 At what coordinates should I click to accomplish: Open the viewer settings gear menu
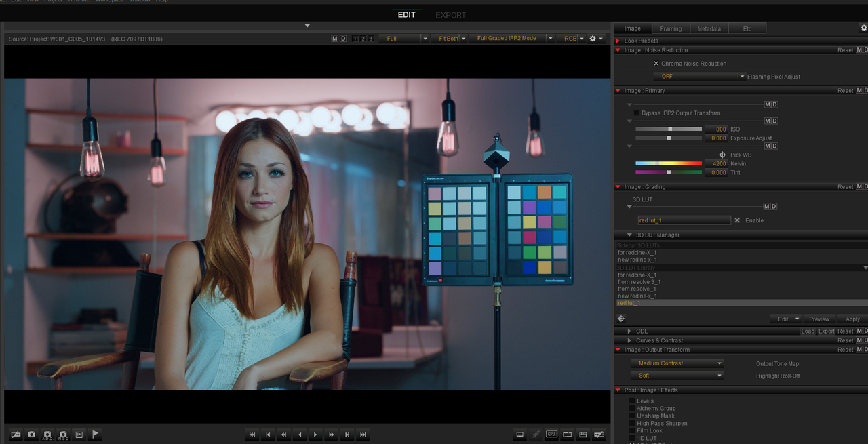click(x=595, y=39)
